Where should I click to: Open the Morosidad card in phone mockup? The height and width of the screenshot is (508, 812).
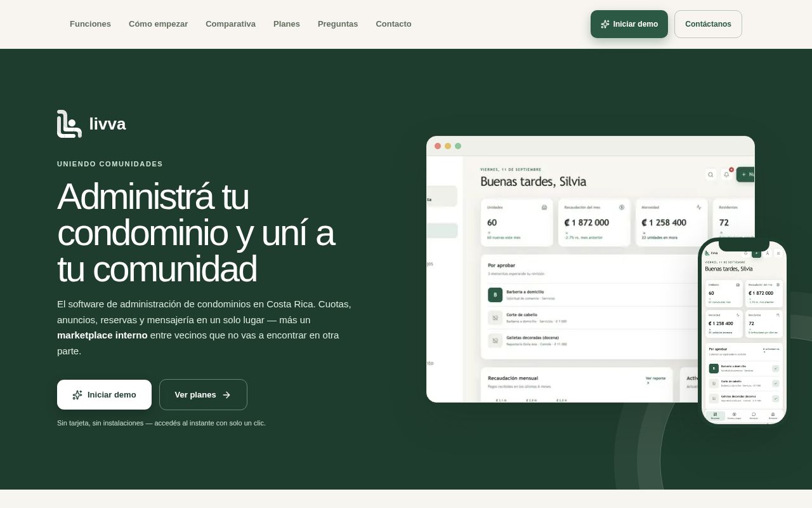724,324
